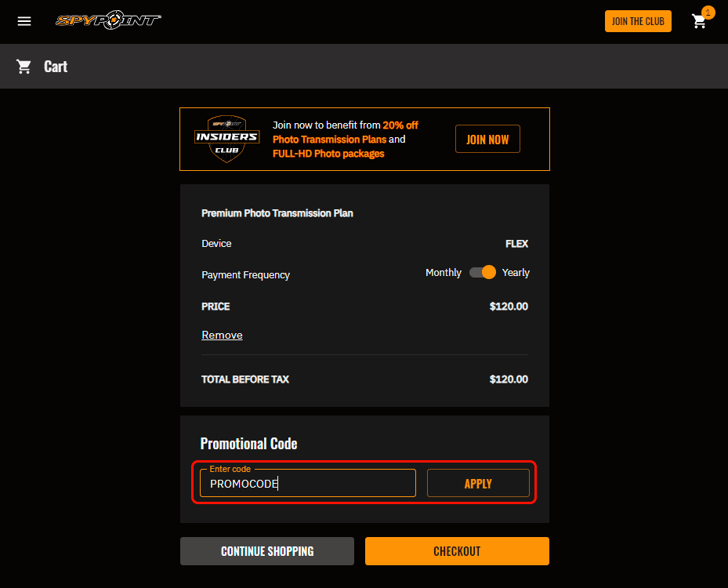The image size is (728, 588).
Task: Click the Device label
Action: coord(216,244)
